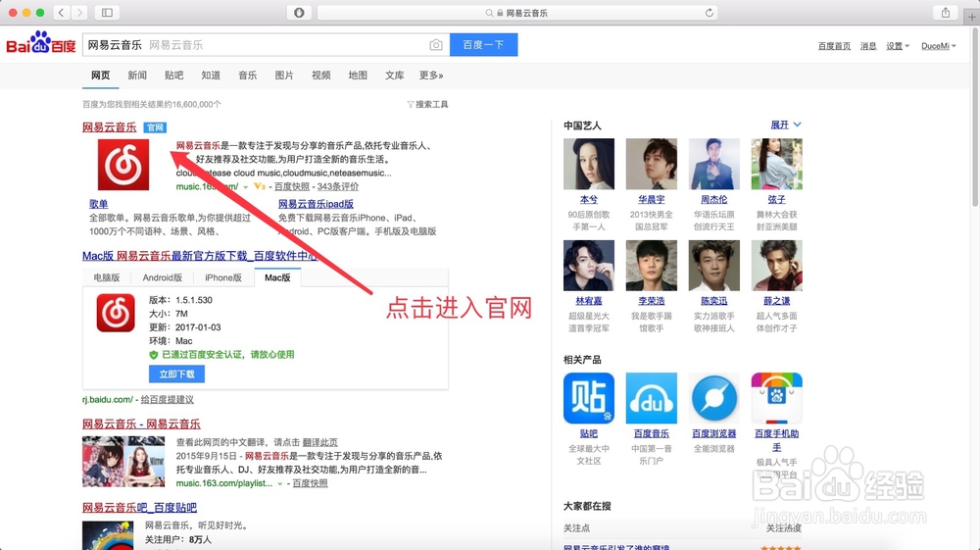Open 搜索工具 filter options
The image size is (980, 550).
[x=427, y=104]
